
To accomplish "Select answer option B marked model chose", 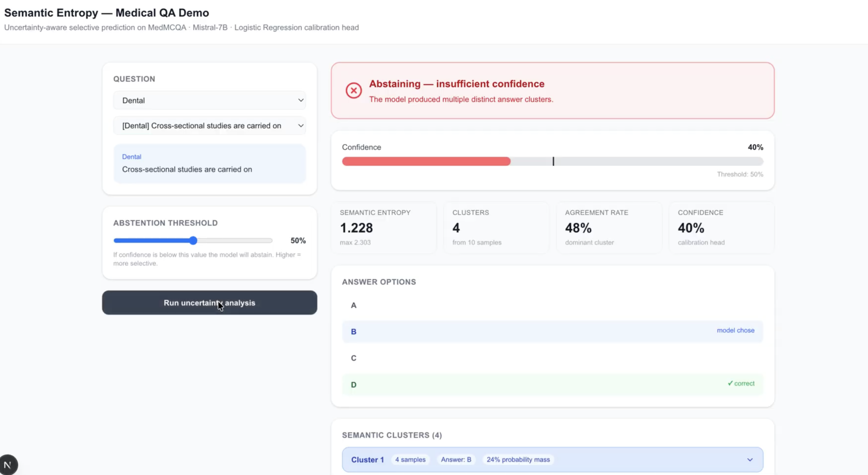I will tap(553, 332).
